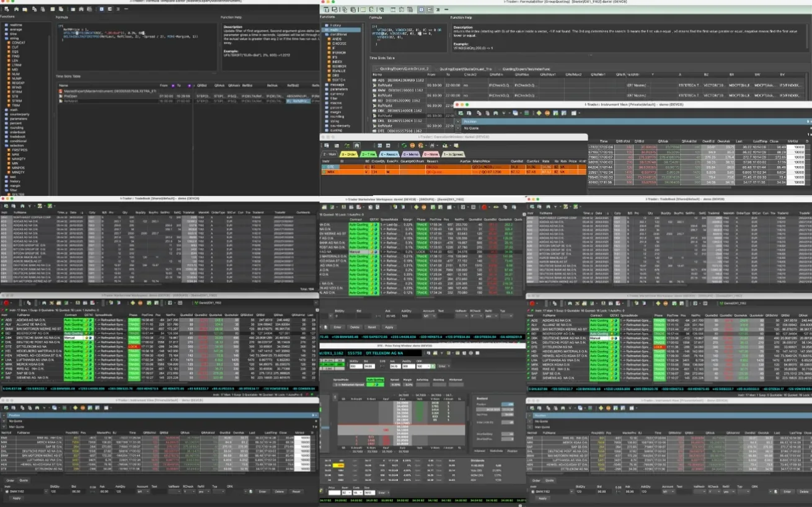812x507 pixels.
Task: Click the yellow diamond icon in the Instrument View toolbar
Action: click(539, 113)
